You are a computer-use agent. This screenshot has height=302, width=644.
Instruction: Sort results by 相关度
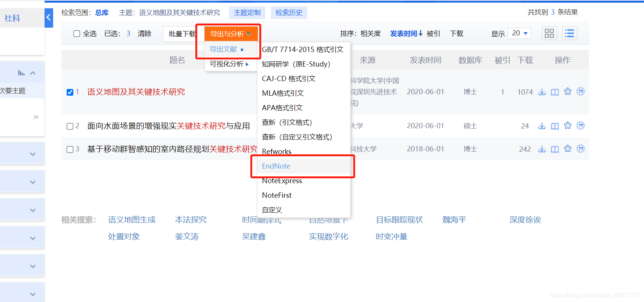pyautogui.click(x=370, y=34)
